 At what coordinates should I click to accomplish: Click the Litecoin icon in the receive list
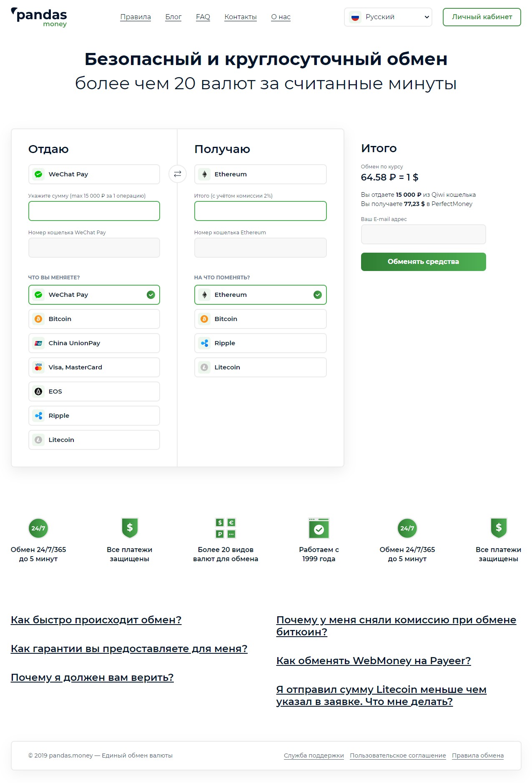click(204, 367)
